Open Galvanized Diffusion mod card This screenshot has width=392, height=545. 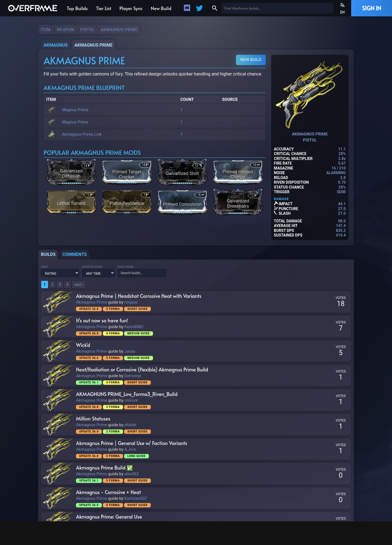pyautogui.click(x=71, y=172)
